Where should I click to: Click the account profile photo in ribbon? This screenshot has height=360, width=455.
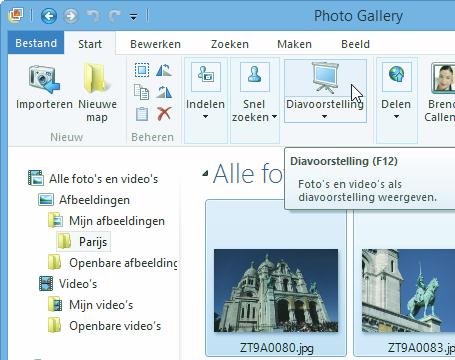pos(443,79)
